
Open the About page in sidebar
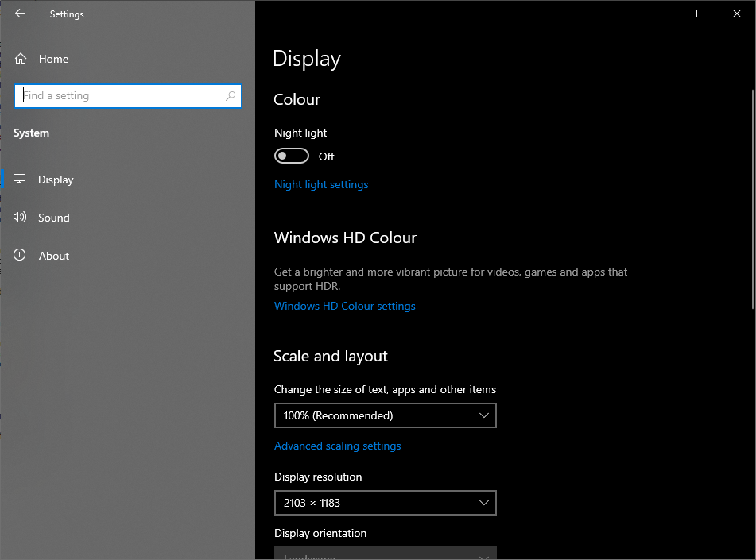(127, 256)
